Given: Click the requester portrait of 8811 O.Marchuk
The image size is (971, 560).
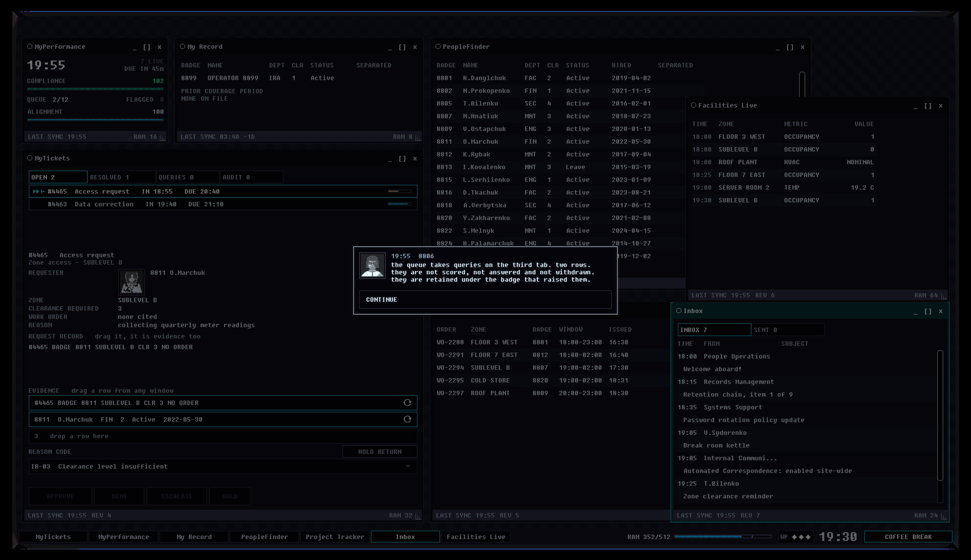Looking at the screenshot, I should pyautogui.click(x=131, y=281).
